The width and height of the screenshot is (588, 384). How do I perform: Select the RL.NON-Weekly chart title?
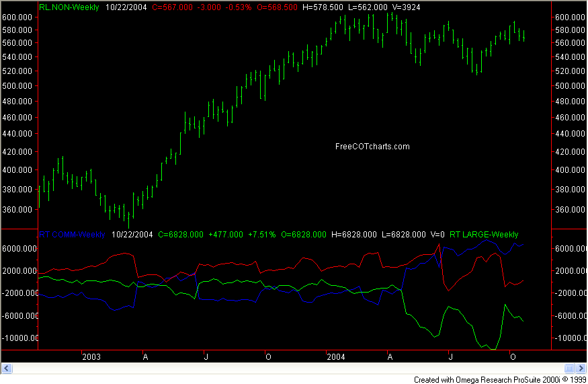tap(69, 7)
